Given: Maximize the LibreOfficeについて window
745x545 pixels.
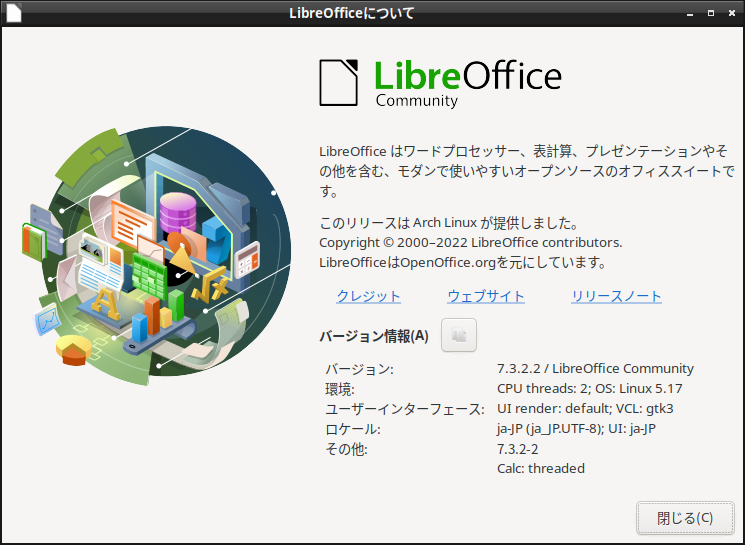Looking at the screenshot, I should tap(711, 13).
